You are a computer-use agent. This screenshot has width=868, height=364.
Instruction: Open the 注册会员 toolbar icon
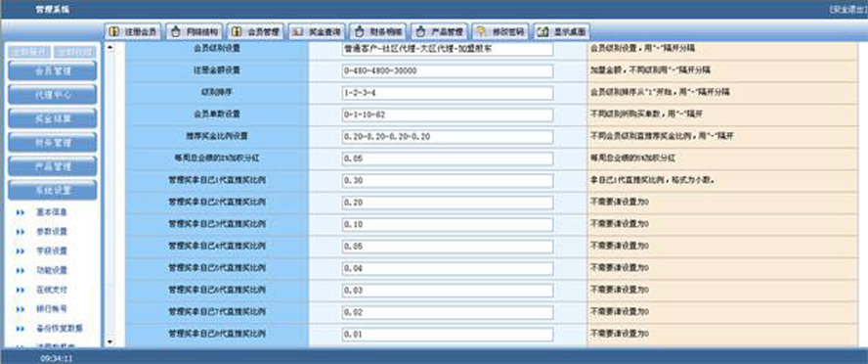click(x=133, y=31)
